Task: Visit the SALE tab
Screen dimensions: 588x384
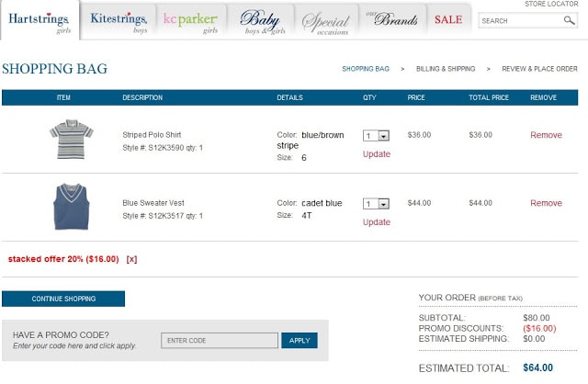Action: pyautogui.click(x=448, y=19)
